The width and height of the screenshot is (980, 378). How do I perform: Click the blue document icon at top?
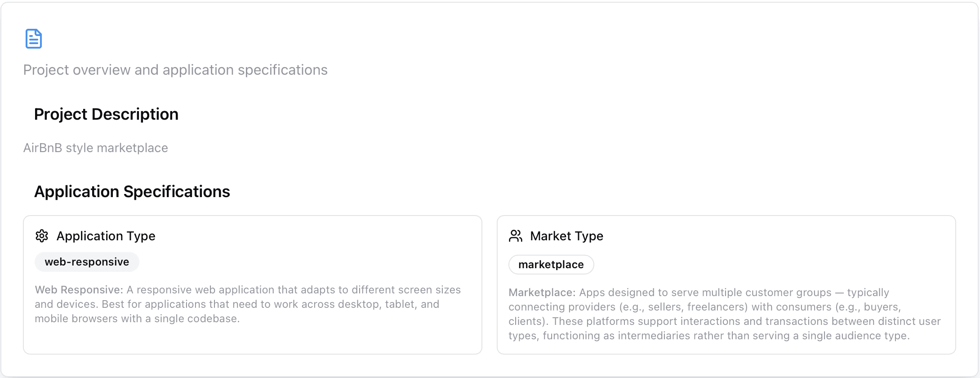(34, 39)
